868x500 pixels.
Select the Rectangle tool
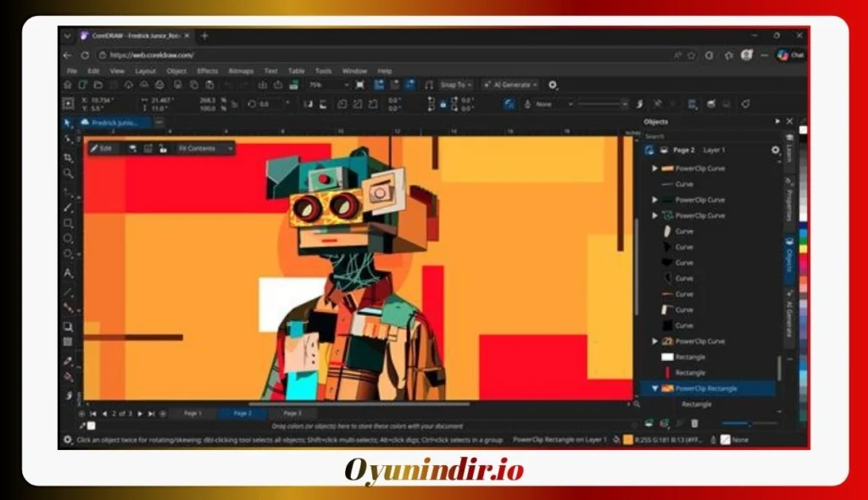[x=68, y=223]
